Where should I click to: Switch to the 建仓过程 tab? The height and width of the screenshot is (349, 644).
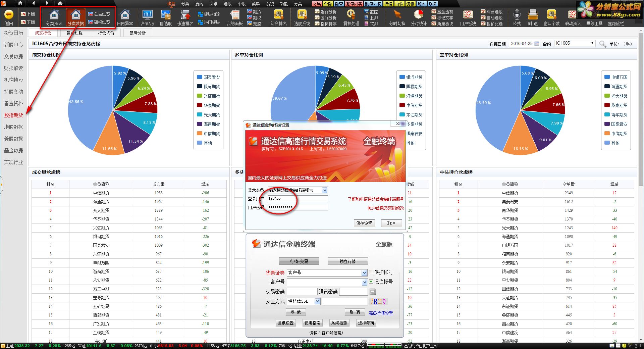click(x=74, y=33)
